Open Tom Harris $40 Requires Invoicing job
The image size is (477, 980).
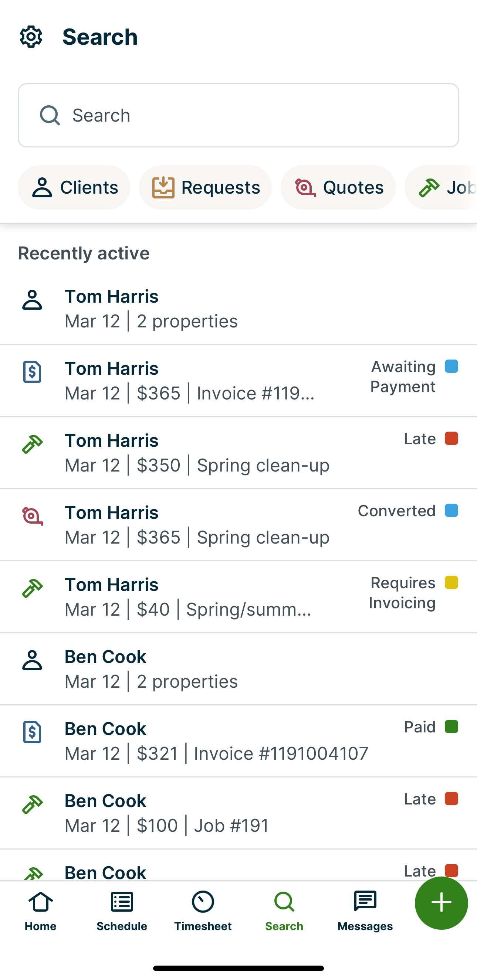(189, 596)
